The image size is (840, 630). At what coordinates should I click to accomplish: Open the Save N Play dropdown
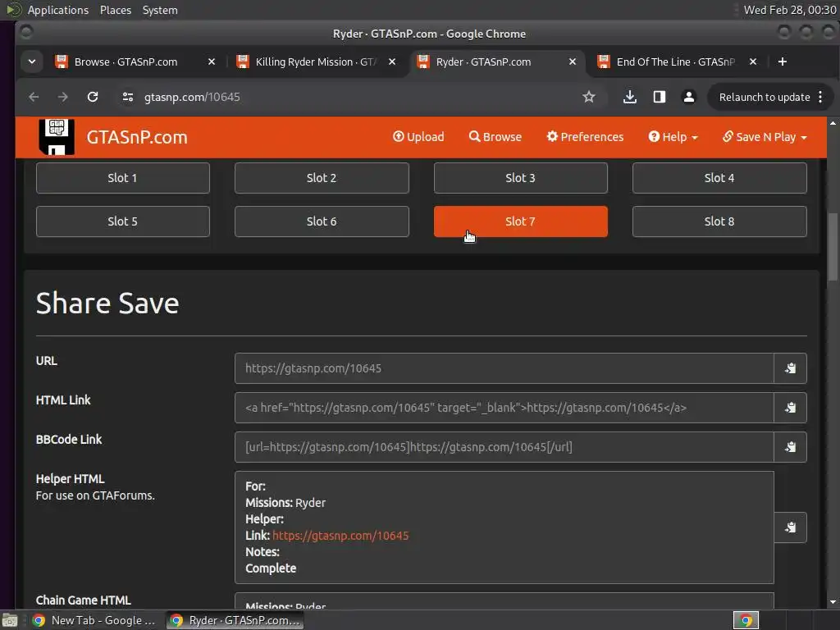click(765, 137)
